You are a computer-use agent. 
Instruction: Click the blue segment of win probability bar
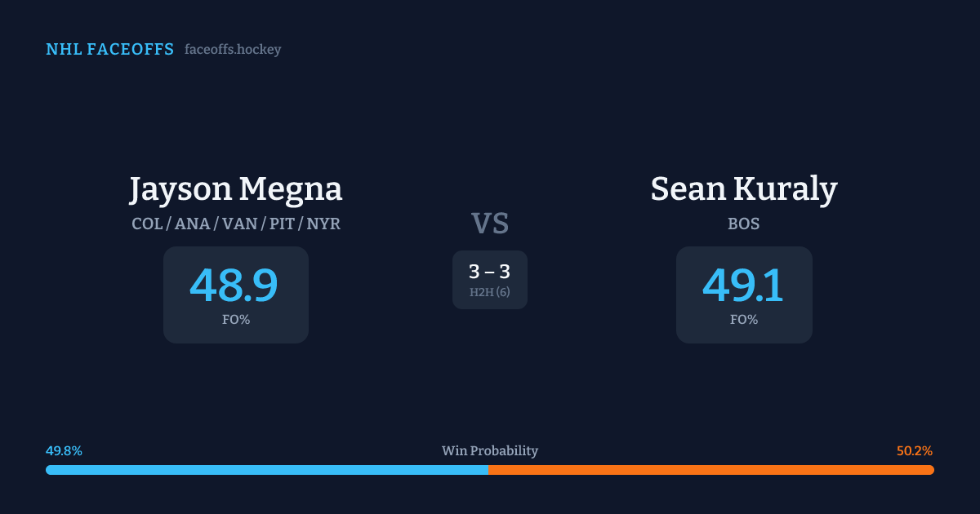coord(266,470)
